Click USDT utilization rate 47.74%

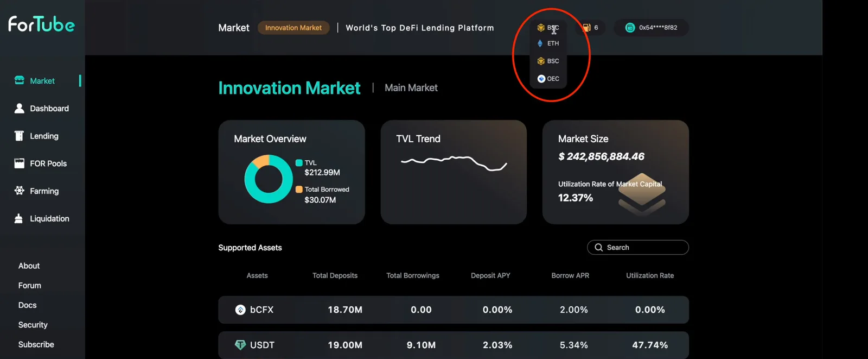click(650, 345)
